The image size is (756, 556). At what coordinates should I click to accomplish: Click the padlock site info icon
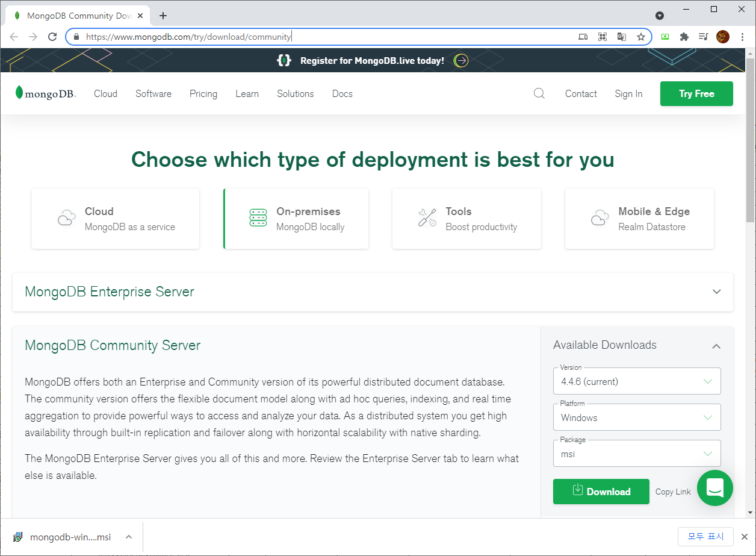tap(76, 37)
